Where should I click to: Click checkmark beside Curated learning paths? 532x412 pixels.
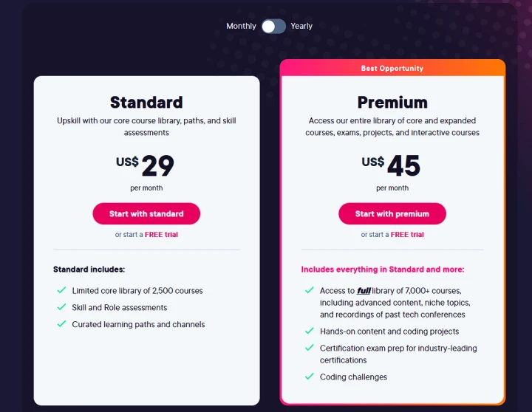(x=62, y=324)
